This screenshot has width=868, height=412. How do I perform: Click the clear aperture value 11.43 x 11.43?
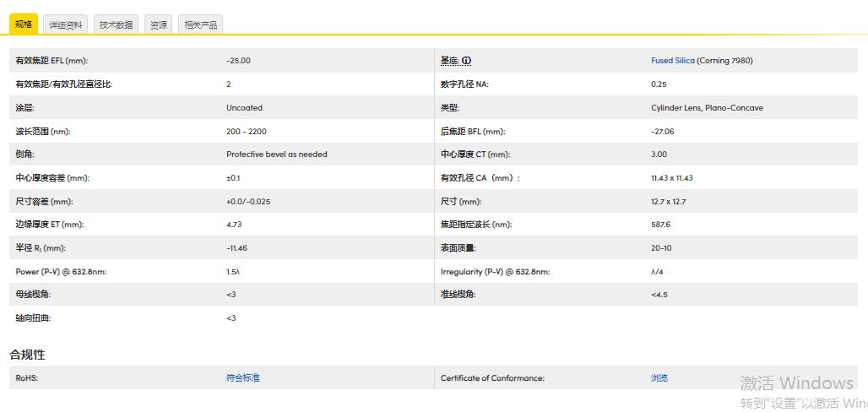[x=672, y=178]
